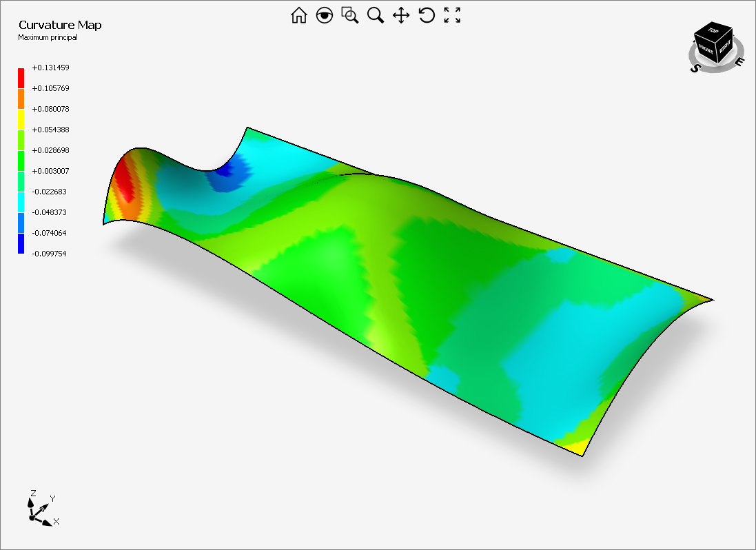Click the E compass marker
756x550 pixels.
pyautogui.click(x=739, y=61)
